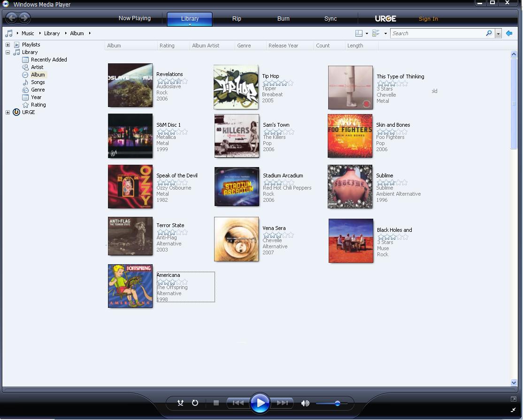Open the view options icon
This screenshot has height=420, width=523.
click(376, 33)
